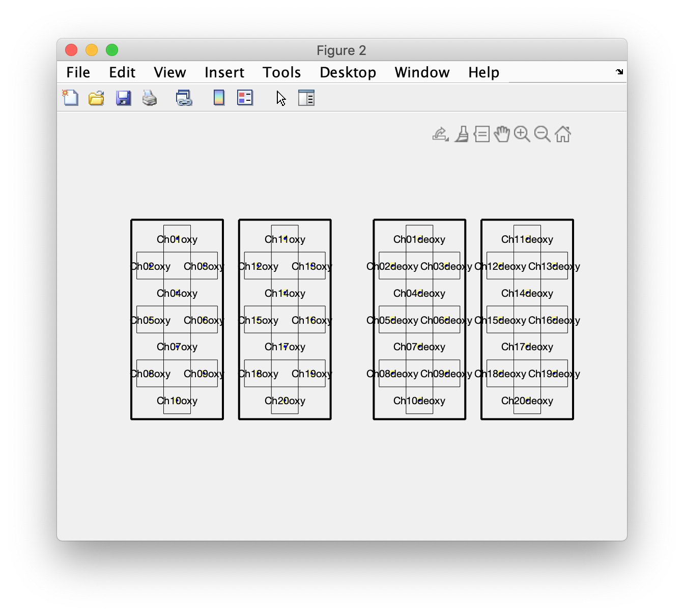This screenshot has height=616, width=684.
Task: Minimize Figure 2 with yellow button
Action: 92,50
